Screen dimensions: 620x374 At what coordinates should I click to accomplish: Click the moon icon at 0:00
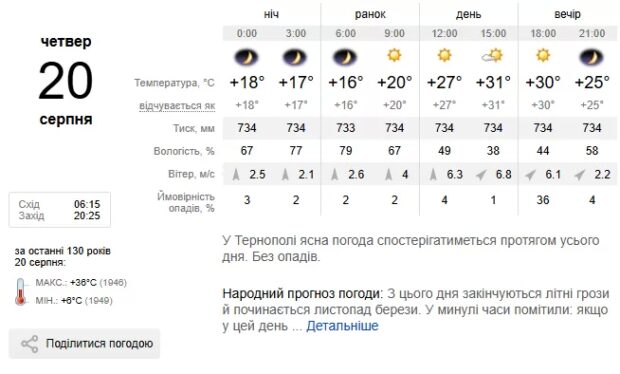point(246,58)
